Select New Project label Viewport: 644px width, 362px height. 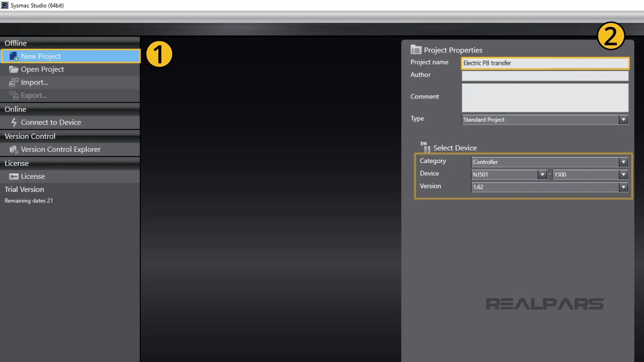pos(41,56)
